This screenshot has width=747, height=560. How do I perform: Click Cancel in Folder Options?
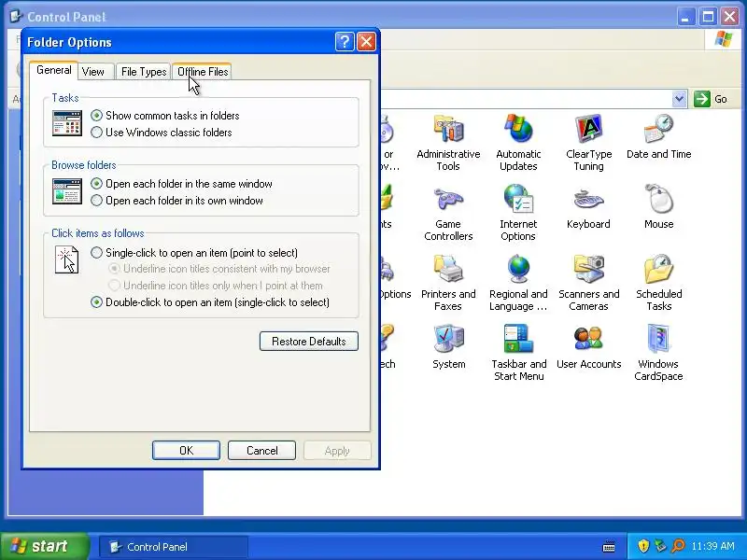click(x=261, y=451)
